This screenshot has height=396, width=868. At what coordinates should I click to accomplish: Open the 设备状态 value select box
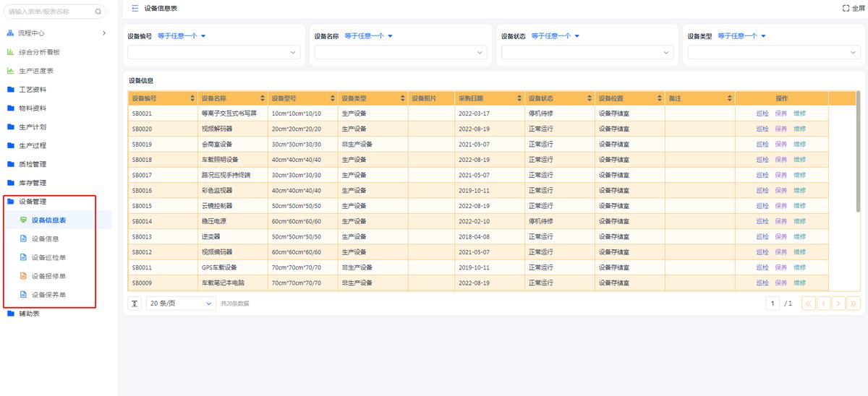pos(587,52)
